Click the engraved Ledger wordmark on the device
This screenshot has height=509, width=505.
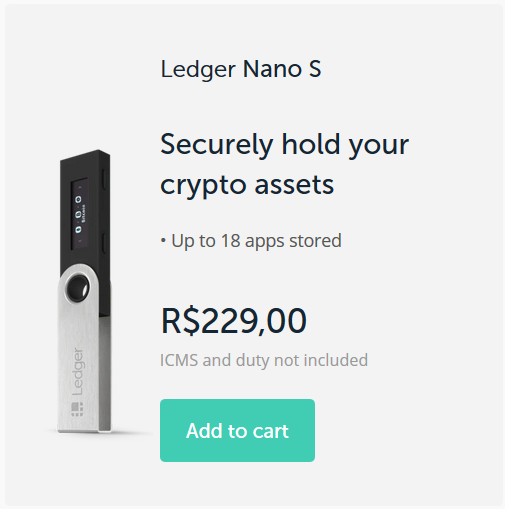[77, 372]
